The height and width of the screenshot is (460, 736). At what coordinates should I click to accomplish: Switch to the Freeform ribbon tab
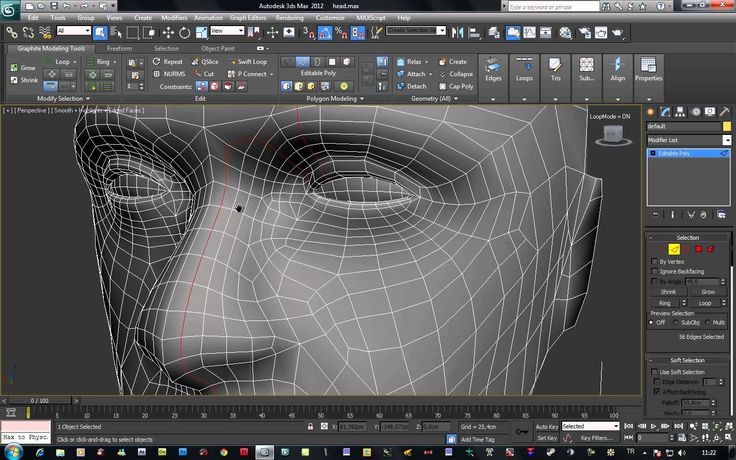tap(119, 48)
